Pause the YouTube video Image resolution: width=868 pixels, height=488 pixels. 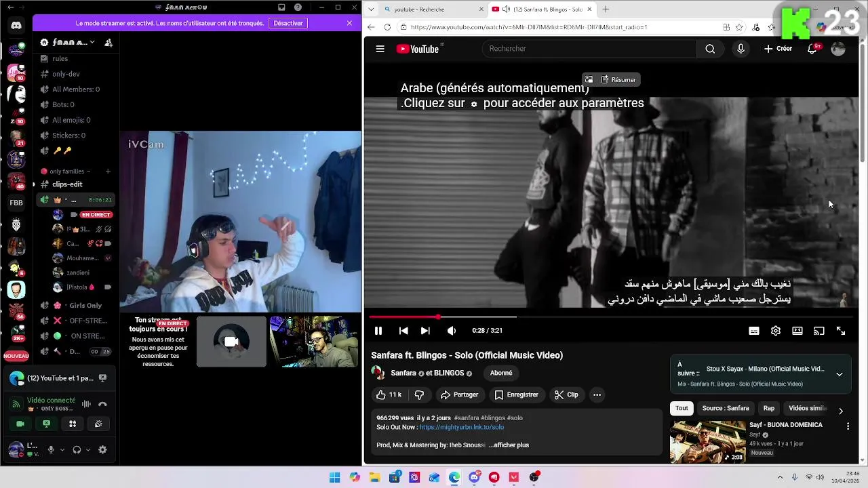pyautogui.click(x=378, y=331)
